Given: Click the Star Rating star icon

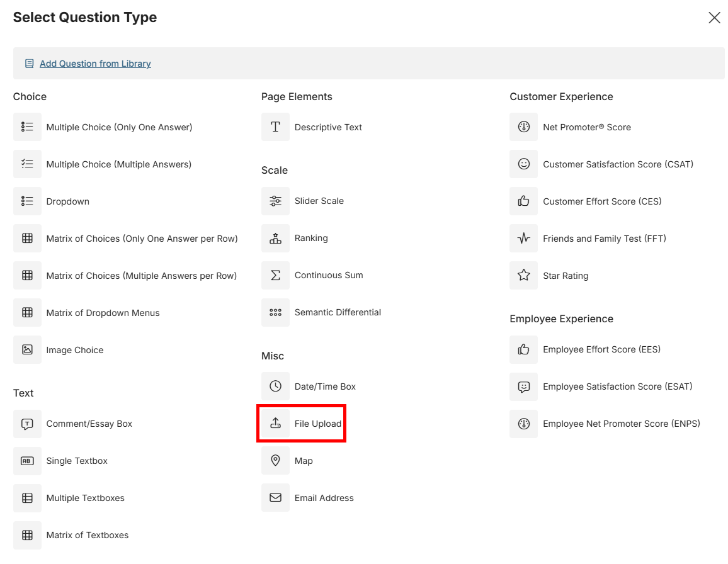Looking at the screenshot, I should (524, 275).
